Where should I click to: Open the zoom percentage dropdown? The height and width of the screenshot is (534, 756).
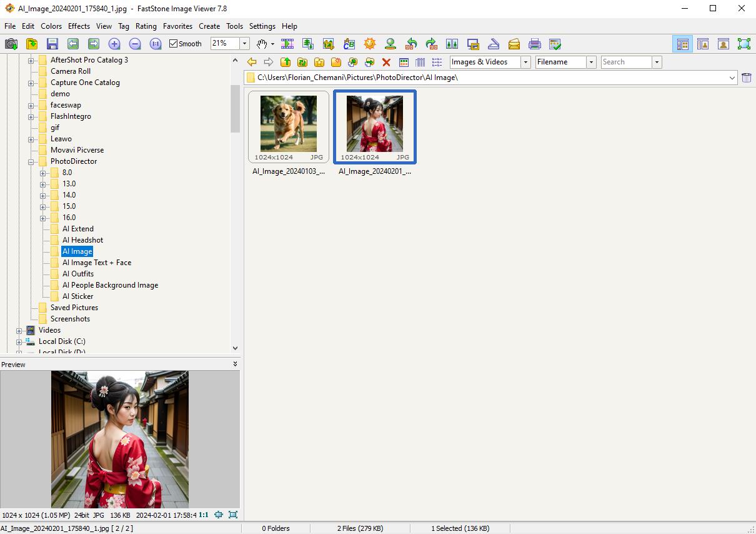pos(245,44)
